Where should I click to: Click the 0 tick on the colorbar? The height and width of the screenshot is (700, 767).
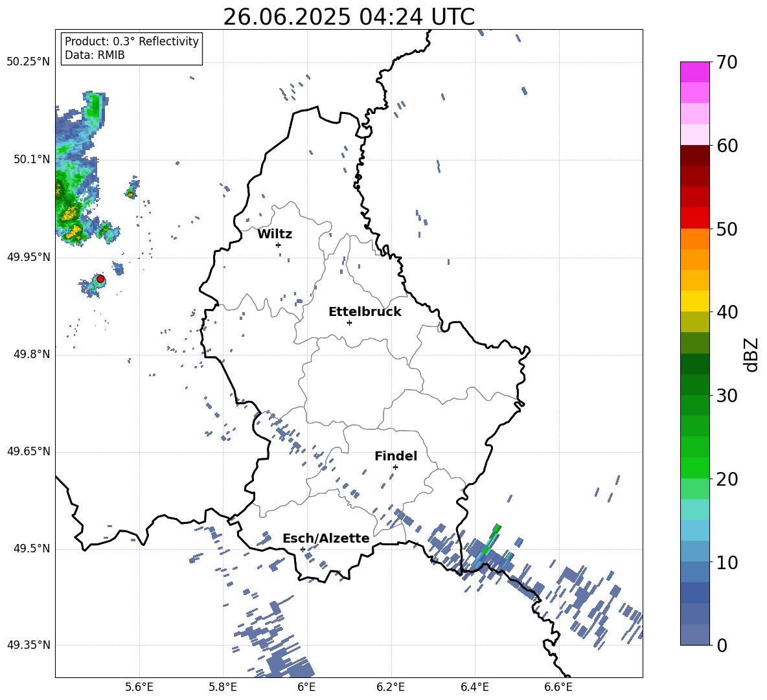(722, 645)
